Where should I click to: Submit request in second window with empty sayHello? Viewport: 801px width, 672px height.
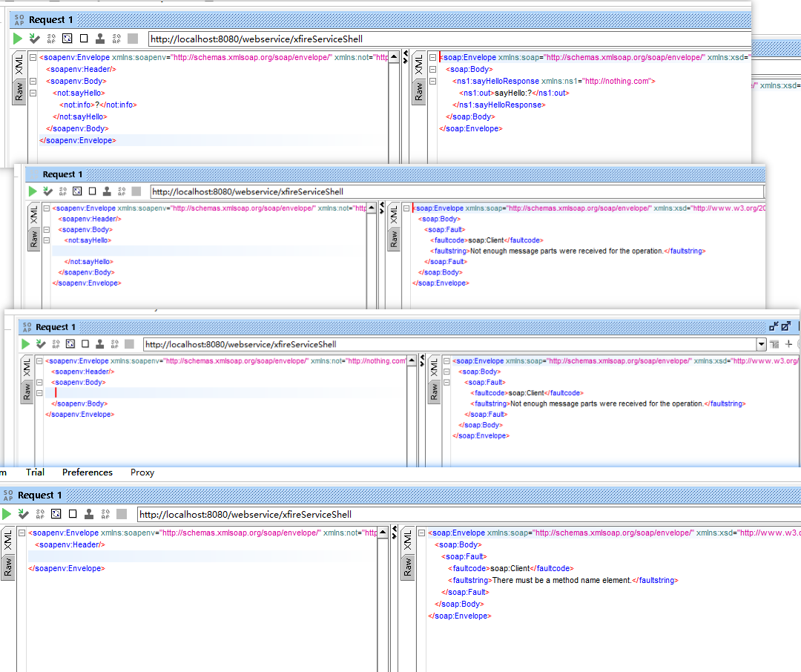point(33,191)
